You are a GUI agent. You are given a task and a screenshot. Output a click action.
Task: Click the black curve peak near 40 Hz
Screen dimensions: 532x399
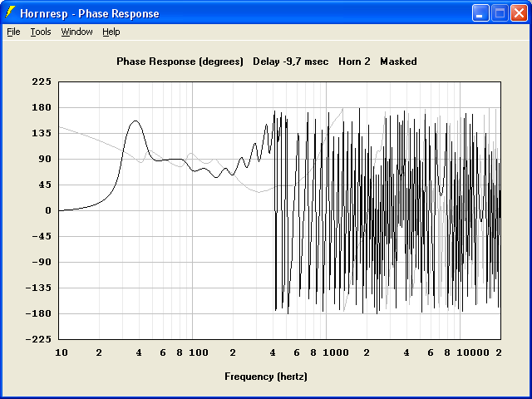pos(135,121)
